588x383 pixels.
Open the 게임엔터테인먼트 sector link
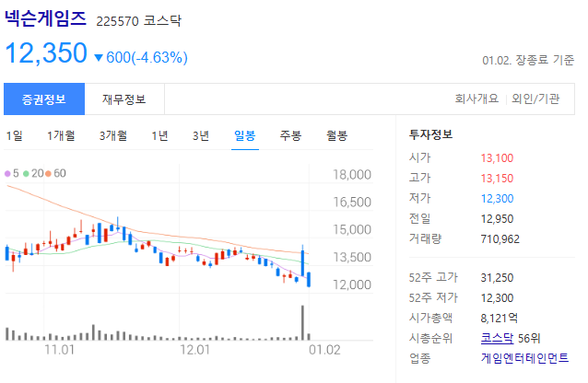pyautogui.click(x=524, y=358)
